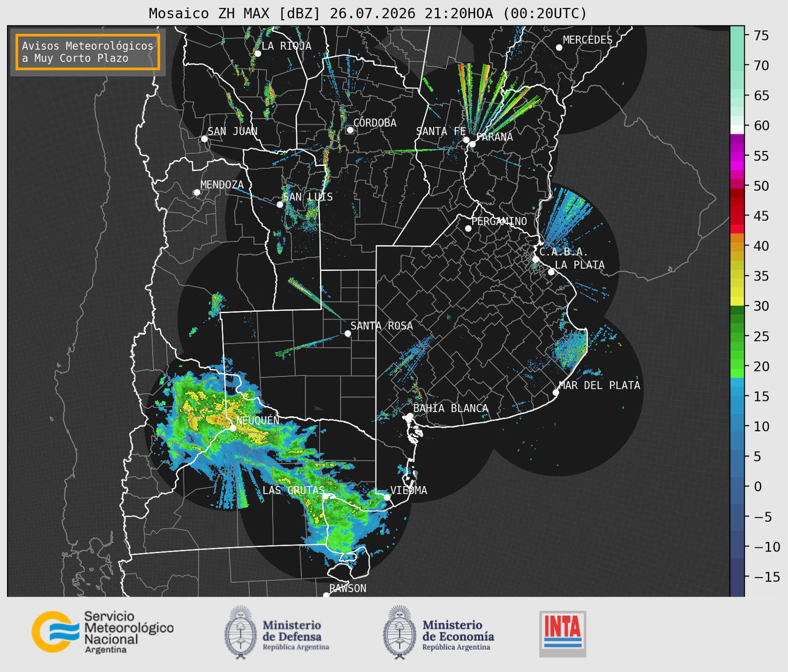788x672 pixels.
Task: Click the Las Grutas marker dot
Action: [x=326, y=496]
